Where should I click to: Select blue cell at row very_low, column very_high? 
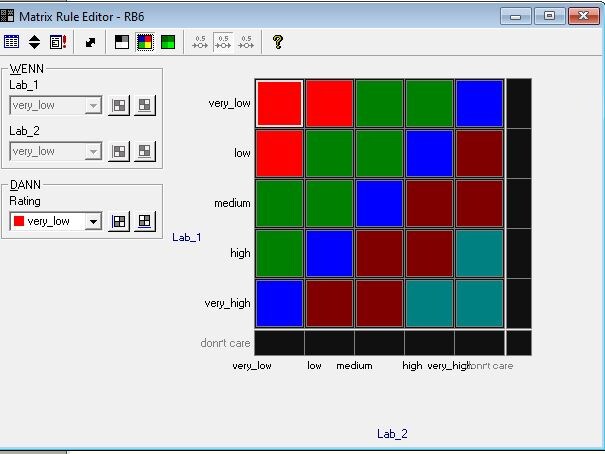click(480, 103)
